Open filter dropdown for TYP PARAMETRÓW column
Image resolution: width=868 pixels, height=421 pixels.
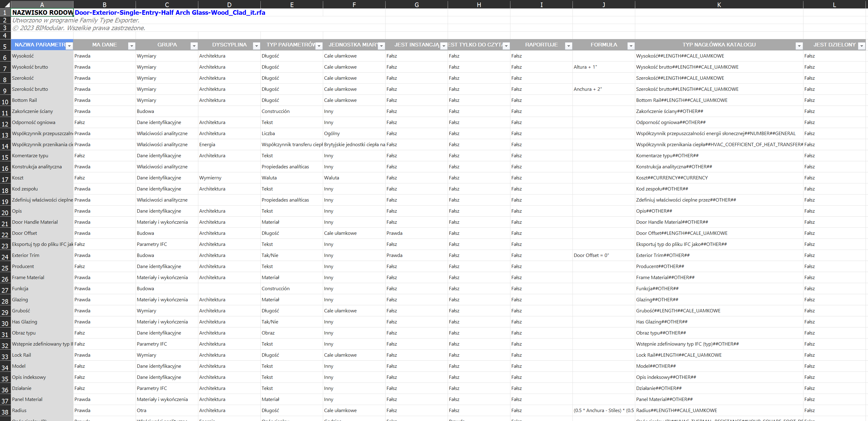pyautogui.click(x=319, y=46)
